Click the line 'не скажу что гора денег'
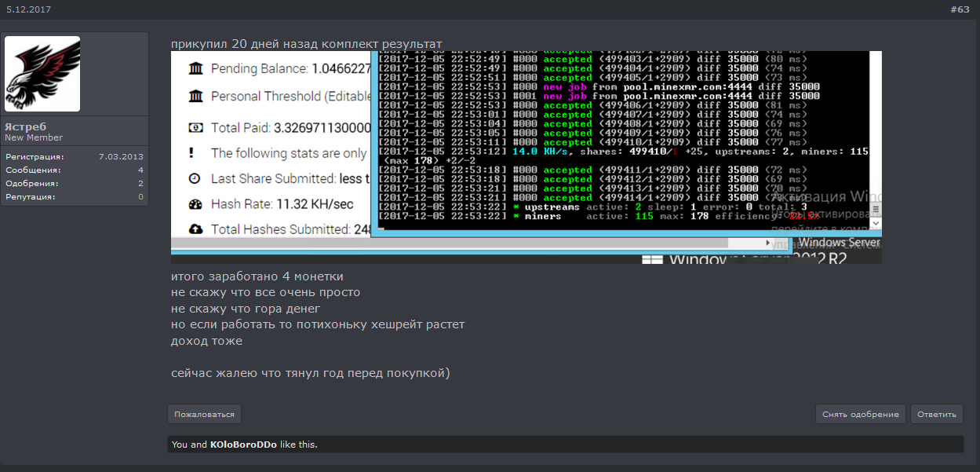Image resolution: width=980 pixels, height=472 pixels. click(246, 309)
